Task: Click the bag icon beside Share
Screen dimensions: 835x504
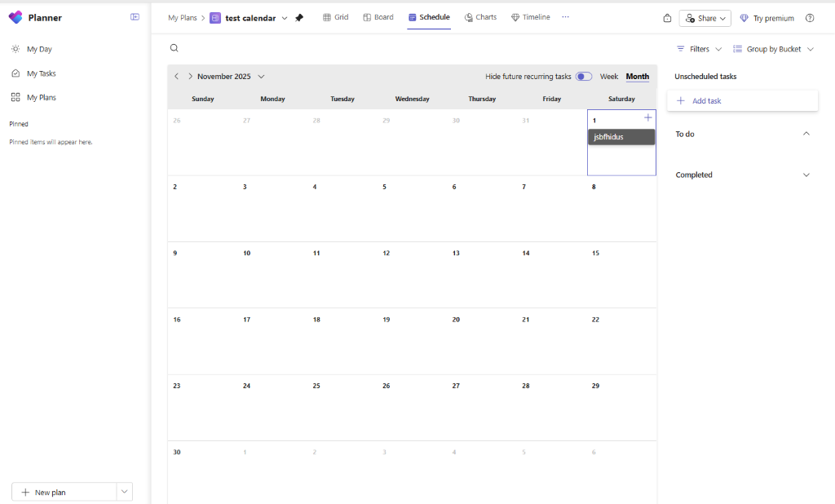Action: [667, 18]
